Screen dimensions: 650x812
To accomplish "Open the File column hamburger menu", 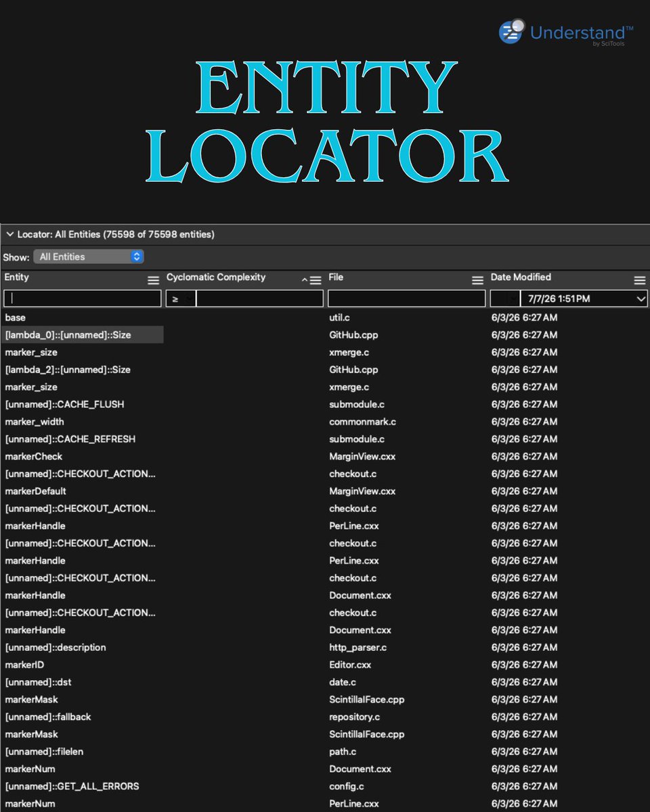I will pyautogui.click(x=477, y=280).
